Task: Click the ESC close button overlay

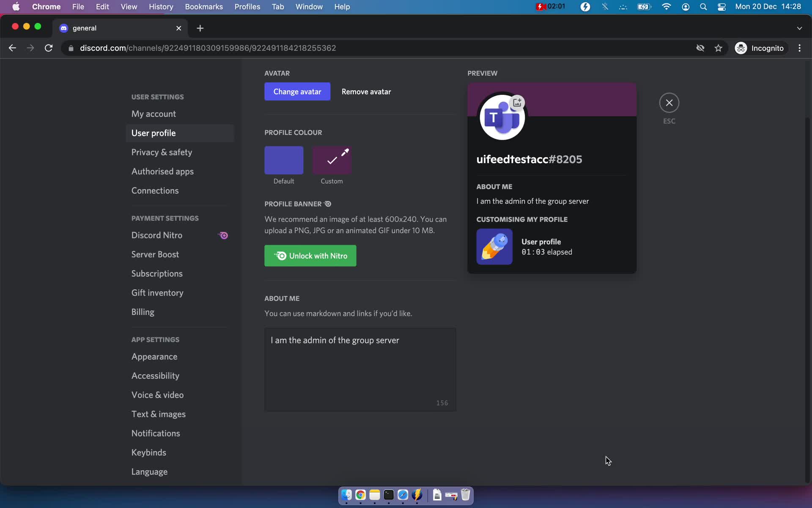Action: tap(669, 102)
